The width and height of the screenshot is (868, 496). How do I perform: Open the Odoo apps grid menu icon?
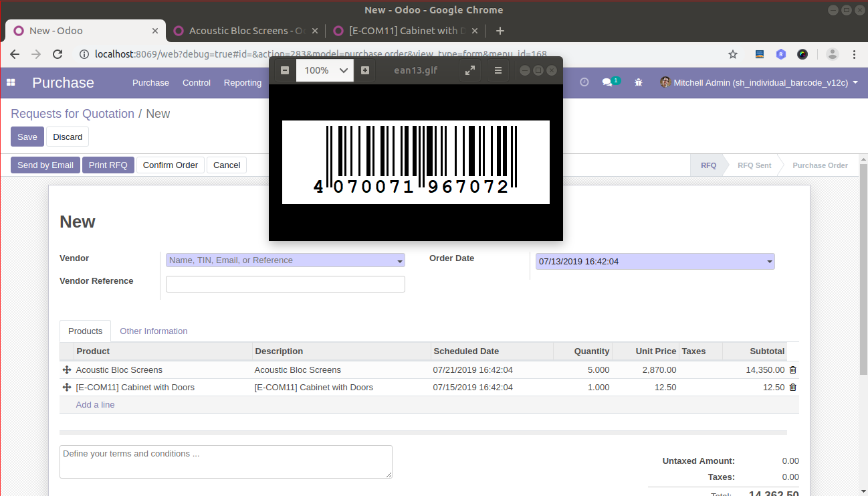[11, 82]
